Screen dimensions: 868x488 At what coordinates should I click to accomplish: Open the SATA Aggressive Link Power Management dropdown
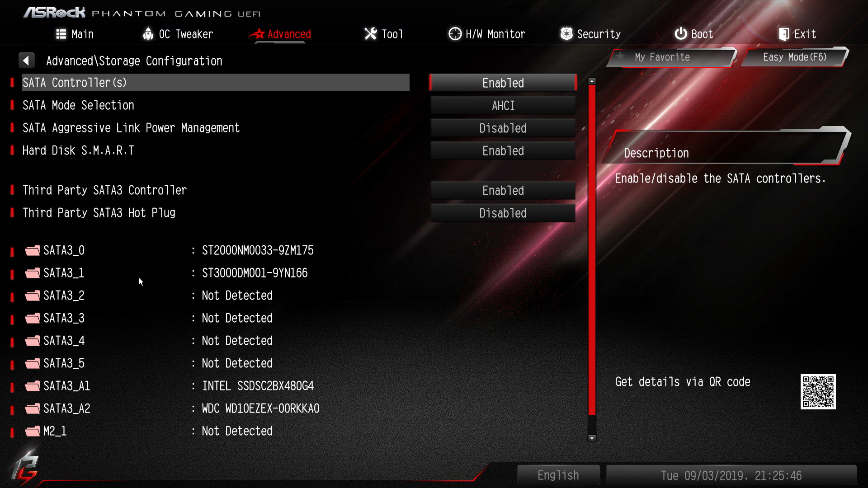(503, 128)
